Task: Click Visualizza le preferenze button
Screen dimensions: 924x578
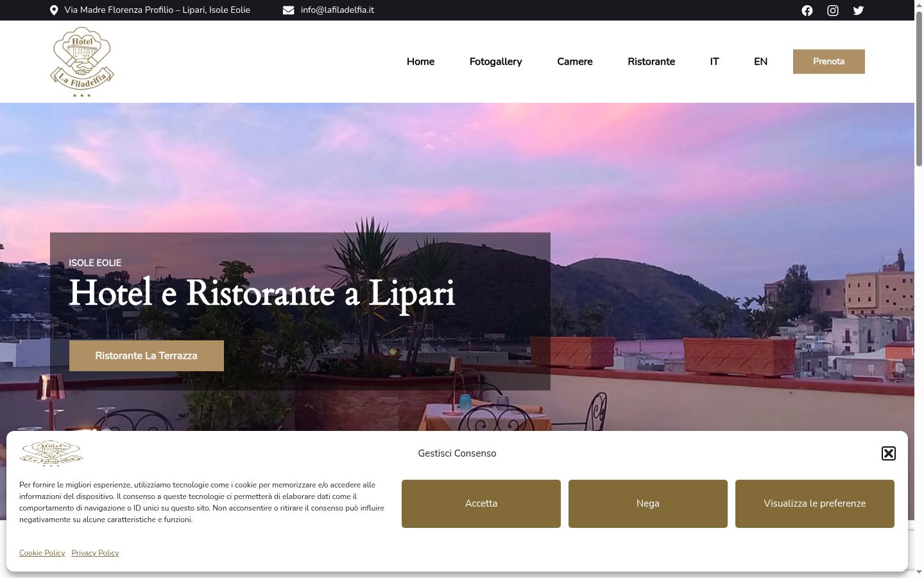Action: [815, 504]
